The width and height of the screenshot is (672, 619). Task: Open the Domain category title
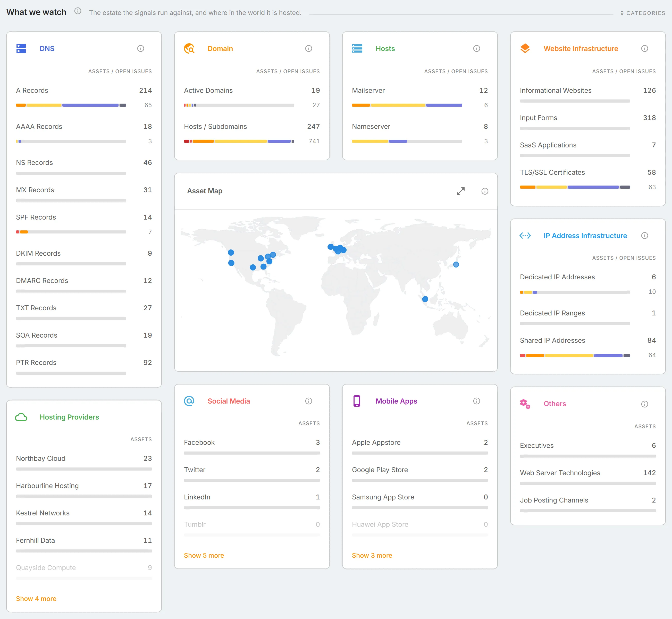(x=220, y=48)
